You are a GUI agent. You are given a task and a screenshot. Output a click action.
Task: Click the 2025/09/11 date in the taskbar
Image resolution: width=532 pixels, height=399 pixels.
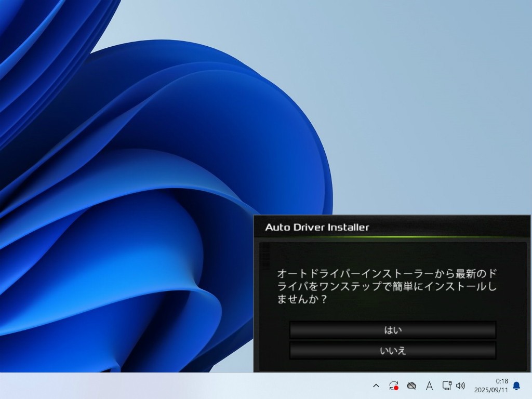tap(491, 390)
